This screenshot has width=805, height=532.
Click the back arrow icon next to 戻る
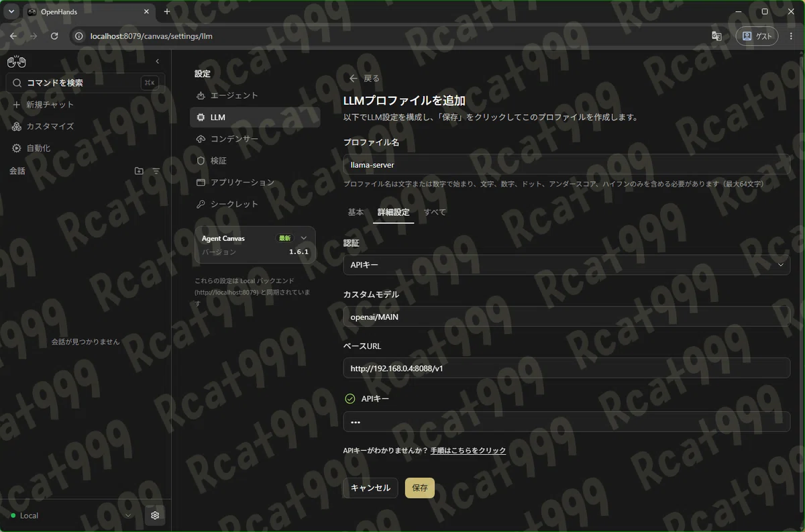(353, 78)
